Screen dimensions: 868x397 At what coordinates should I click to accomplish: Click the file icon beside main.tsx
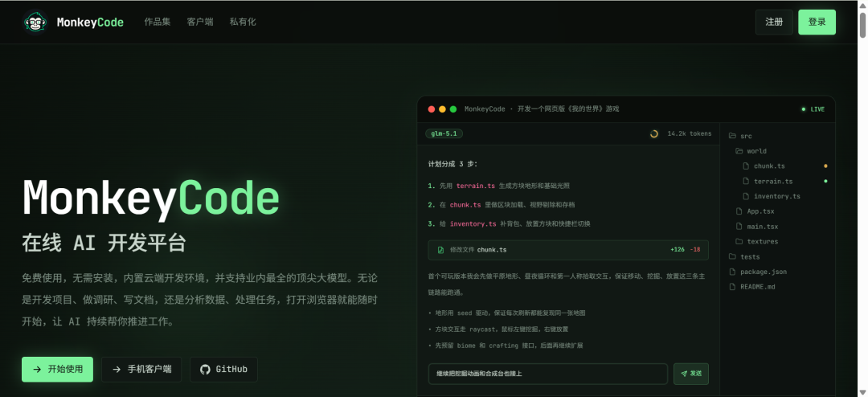tap(739, 227)
